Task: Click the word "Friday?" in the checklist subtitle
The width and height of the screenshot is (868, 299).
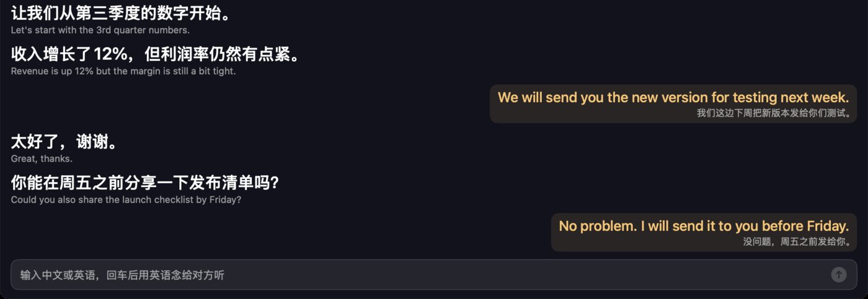Action: 226,200
